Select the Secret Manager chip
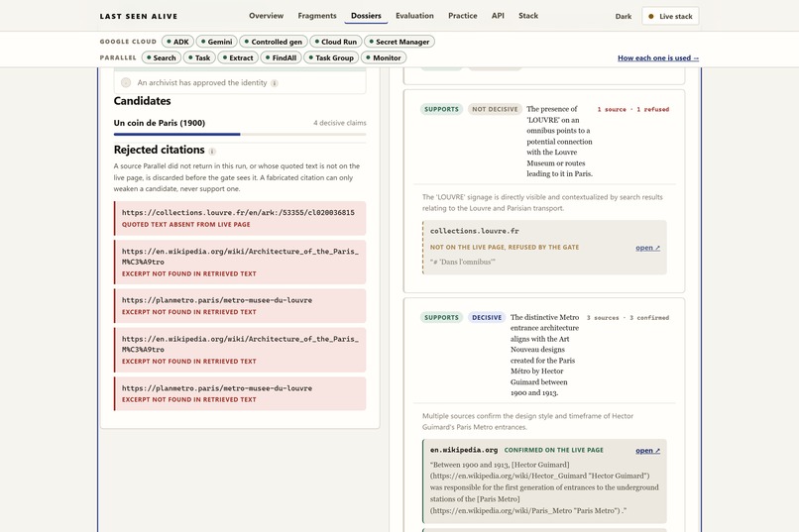Image resolution: width=799 pixels, height=532 pixels. coord(399,42)
